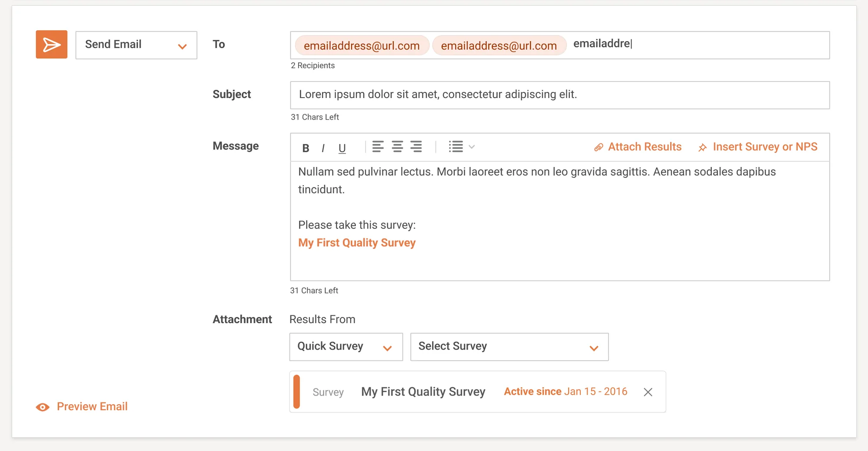
Task: Center align message text
Action: tap(397, 147)
